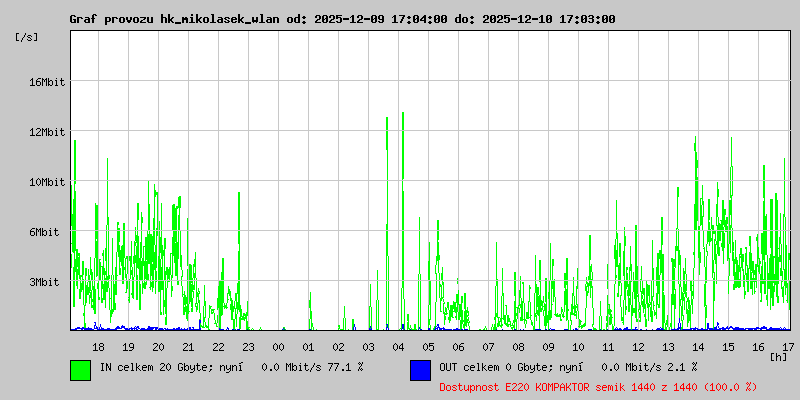800x400 pixels.
Task: Click the '06' hour label on x-axis
Action: point(458,347)
